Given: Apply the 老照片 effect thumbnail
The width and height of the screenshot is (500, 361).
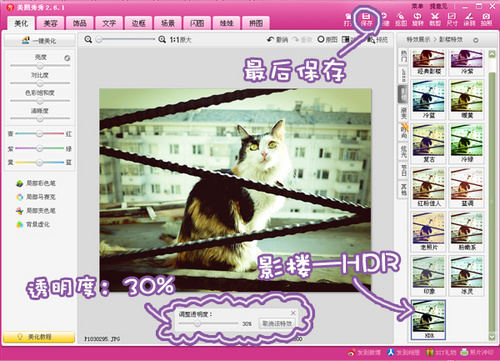Looking at the screenshot, I should [428, 232].
